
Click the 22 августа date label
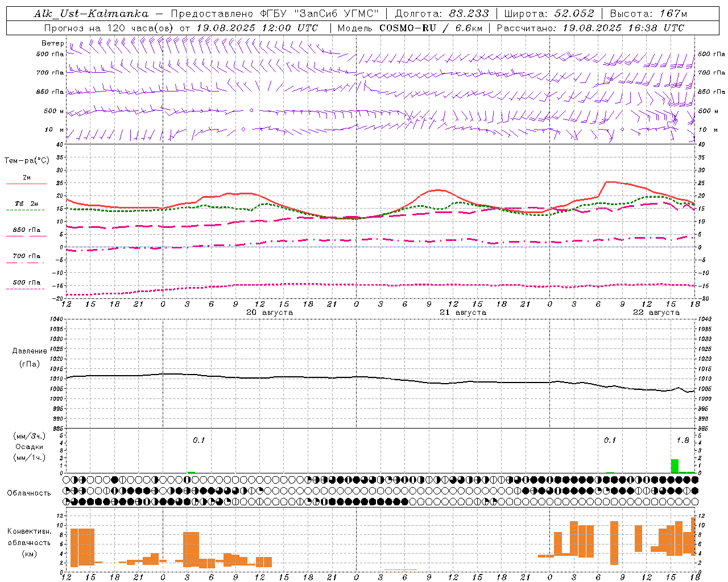(x=656, y=313)
